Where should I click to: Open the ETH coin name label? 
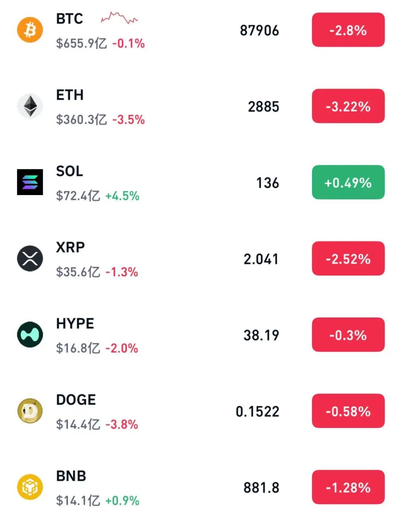point(70,95)
